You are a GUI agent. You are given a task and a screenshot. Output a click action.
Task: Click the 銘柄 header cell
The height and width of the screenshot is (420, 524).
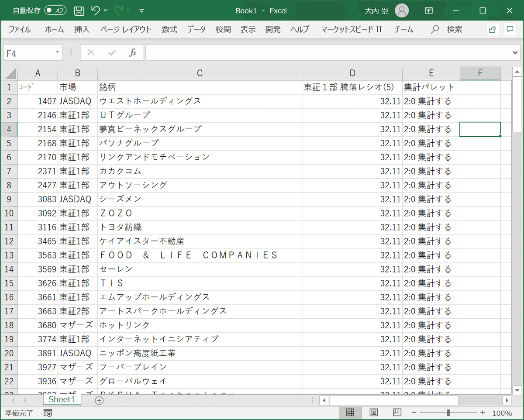click(200, 87)
